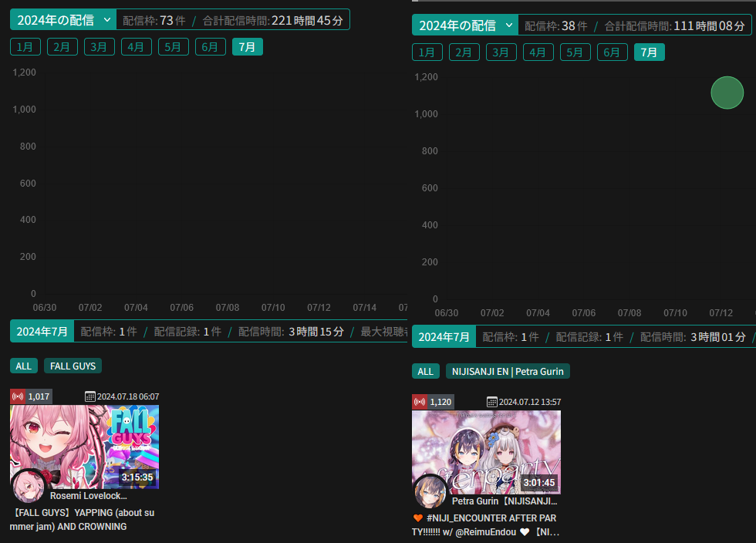Click 1,017 viewer count

(x=39, y=396)
